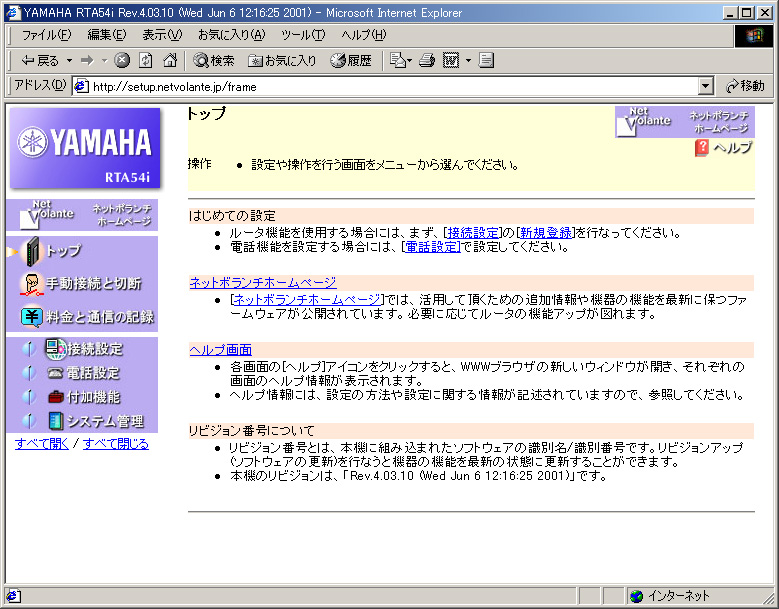This screenshot has height=609, width=779.
Task: Click the Refresh page toolbar icon
Action: [146, 60]
